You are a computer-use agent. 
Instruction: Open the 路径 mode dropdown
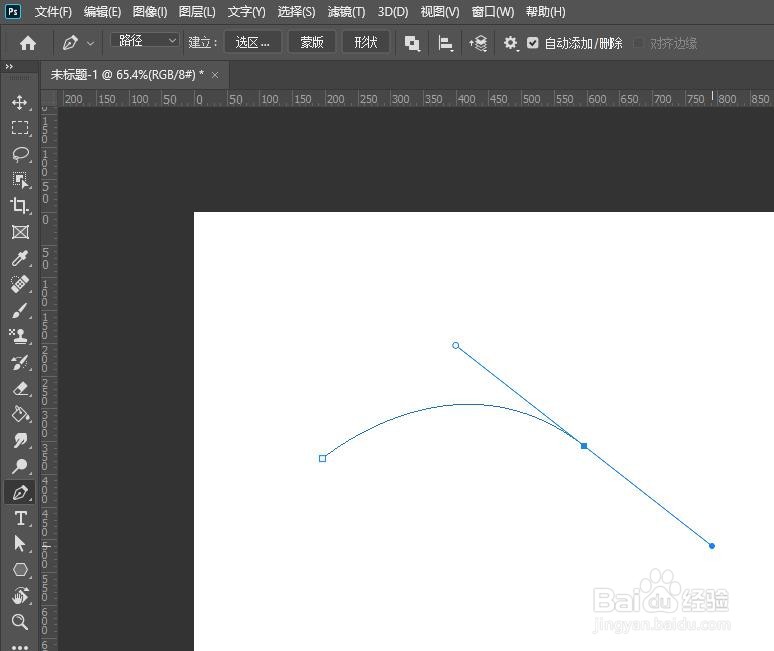tap(144, 40)
